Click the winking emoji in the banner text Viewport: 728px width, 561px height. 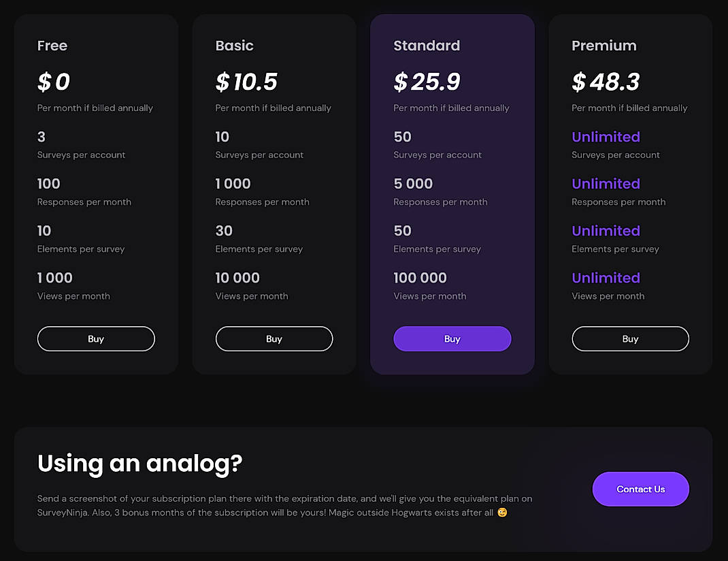coord(501,512)
